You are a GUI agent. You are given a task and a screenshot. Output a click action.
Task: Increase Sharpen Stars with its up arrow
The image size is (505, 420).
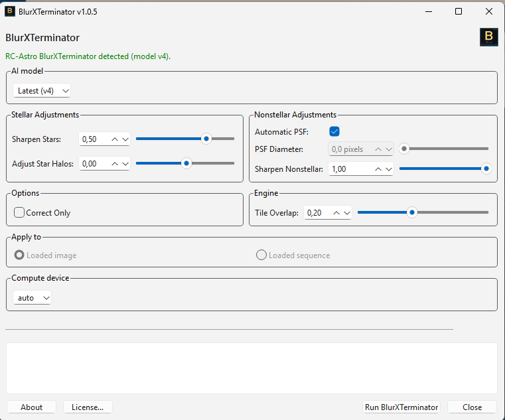tap(115, 139)
